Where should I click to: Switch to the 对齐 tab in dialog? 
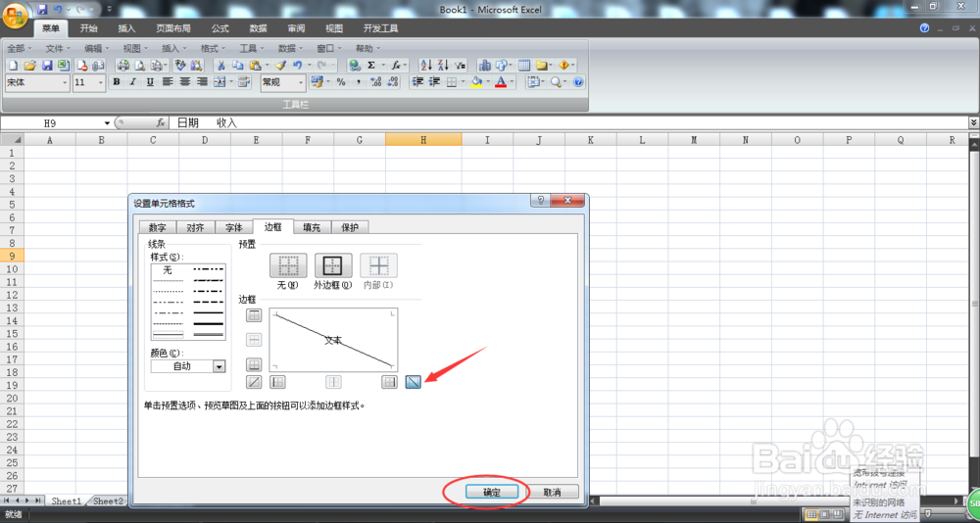point(196,227)
